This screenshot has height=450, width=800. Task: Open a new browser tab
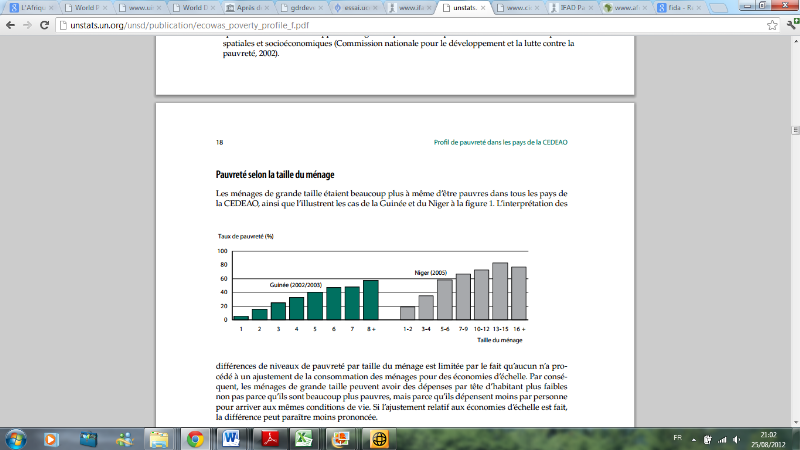tap(718, 8)
